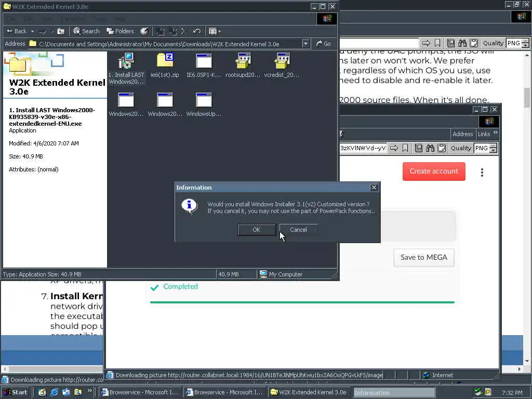Click the binoculars find icon in rear Browservice toolbar
The height and width of the screenshot is (399, 532).
pos(462,43)
